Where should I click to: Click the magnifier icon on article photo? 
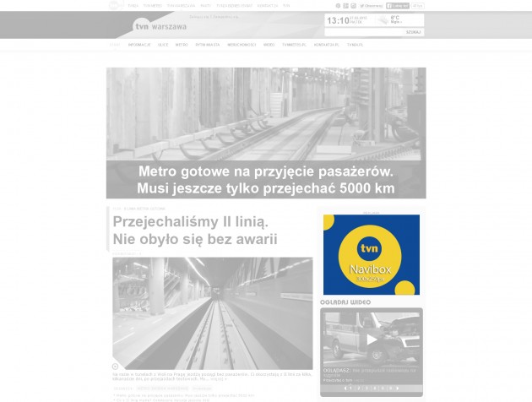click(116, 367)
